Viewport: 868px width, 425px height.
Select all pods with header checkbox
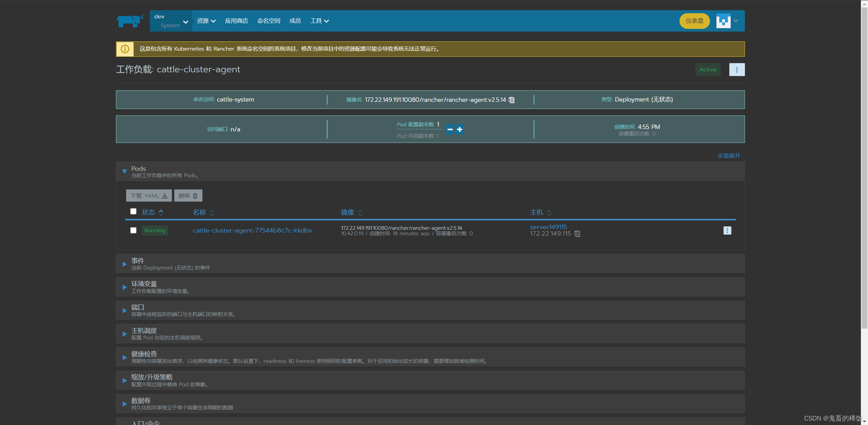coord(133,211)
